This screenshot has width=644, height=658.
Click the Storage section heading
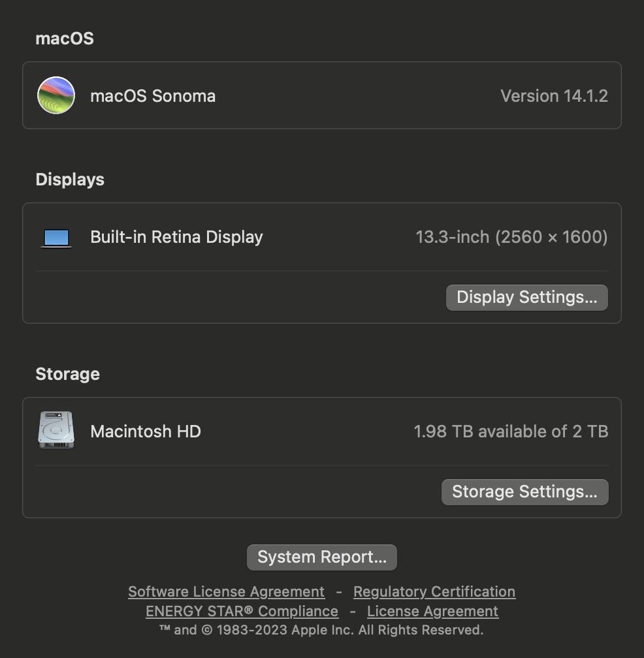click(x=67, y=374)
